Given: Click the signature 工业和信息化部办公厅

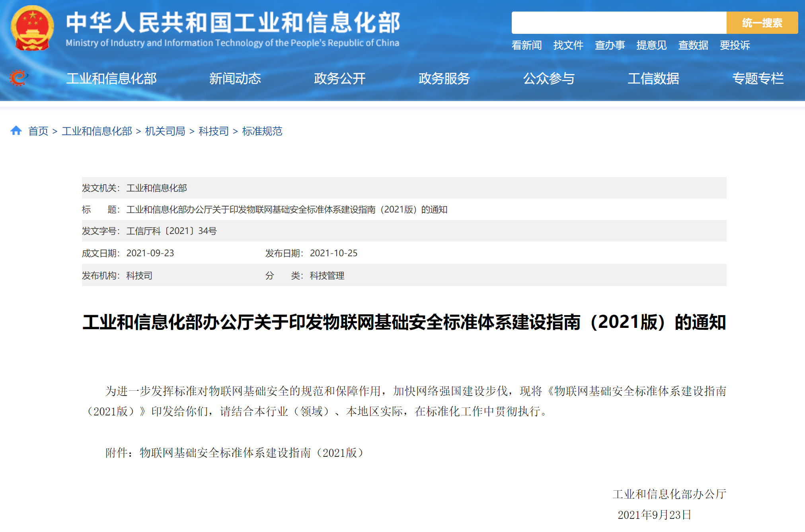Looking at the screenshot, I should coord(669,494).
